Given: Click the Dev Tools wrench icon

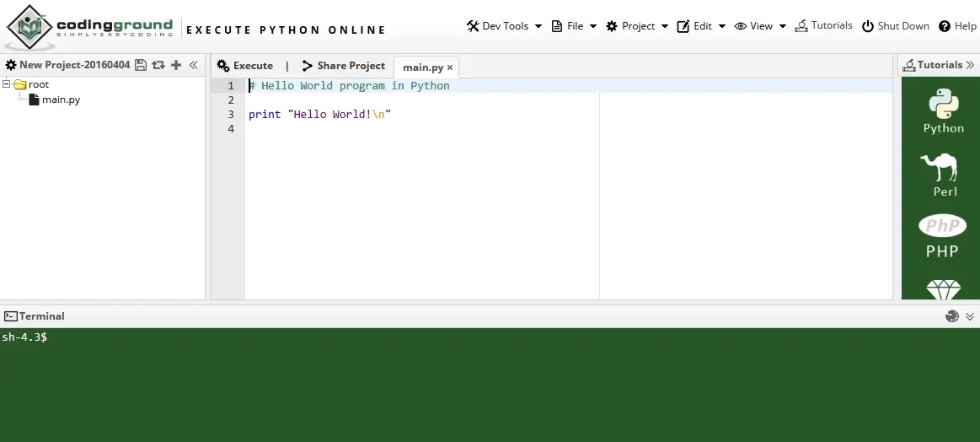Looking at the screenshot, I should pos(473,25).
